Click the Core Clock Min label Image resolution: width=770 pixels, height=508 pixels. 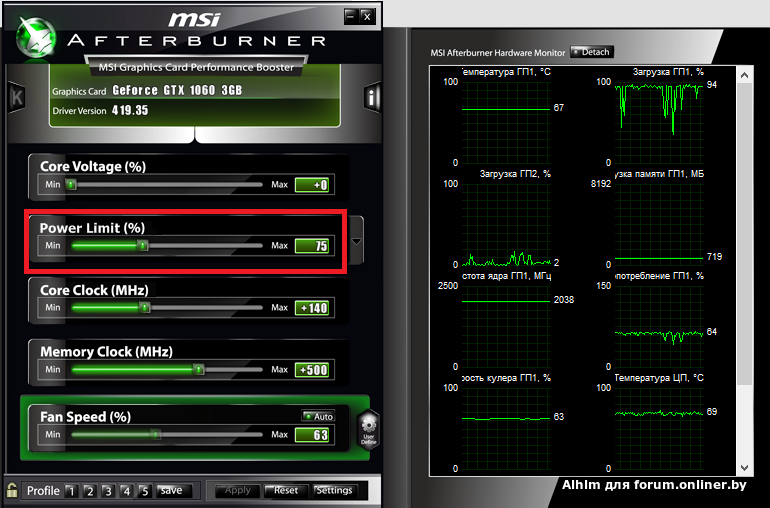click(x=53, y=308)
